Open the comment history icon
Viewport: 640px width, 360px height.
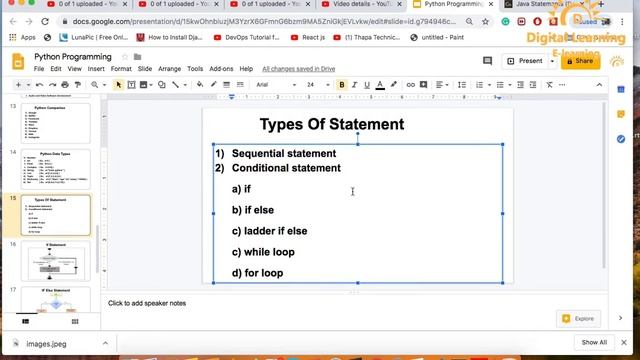coord(487,61)
